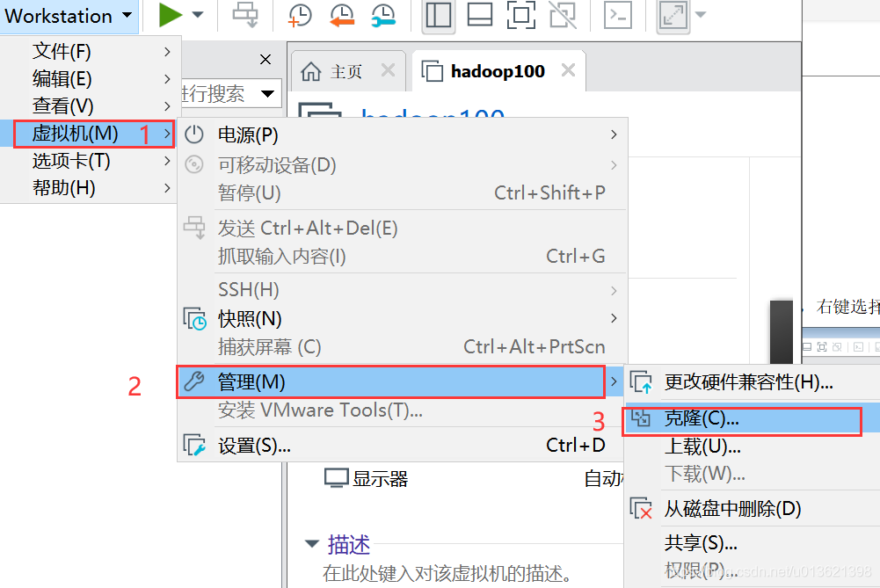Click the clone icon beside 克隆(C)
880x588 pixels.
[640, 418]
